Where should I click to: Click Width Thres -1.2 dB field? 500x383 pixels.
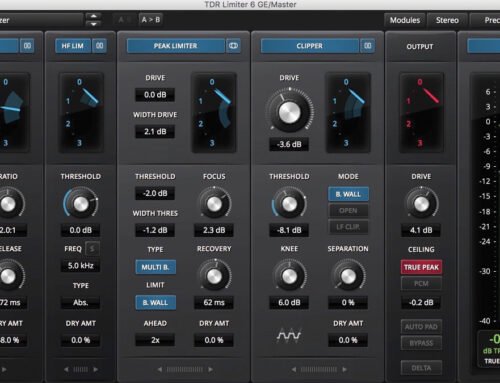(x=155, y=230)
